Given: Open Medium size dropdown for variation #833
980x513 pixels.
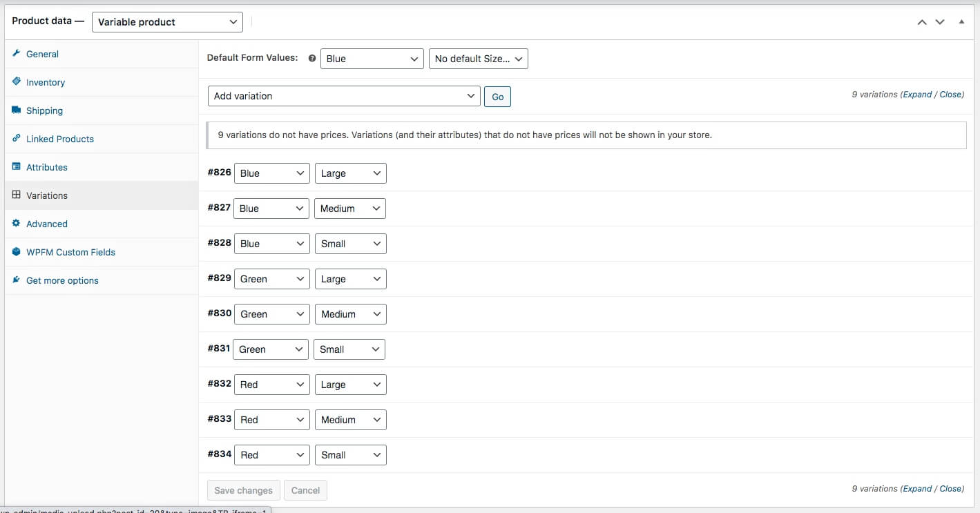Looking at the screenshot, I should pyautogui.click(x=351, y=420).
